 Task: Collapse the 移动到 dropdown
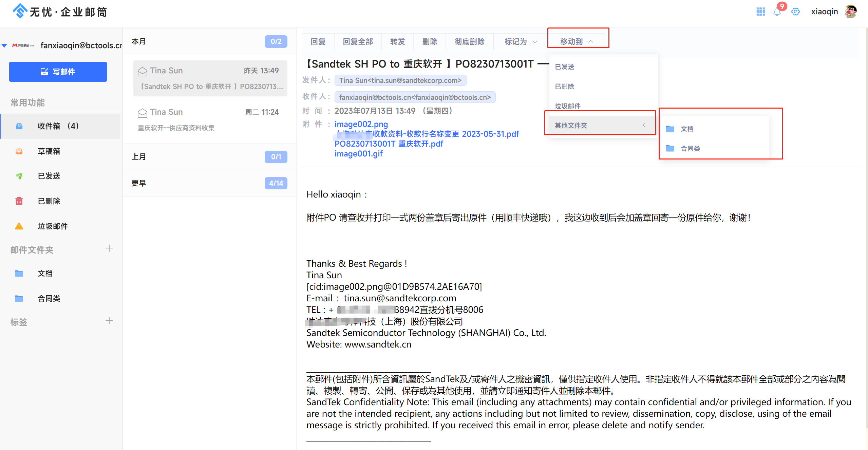576,41
